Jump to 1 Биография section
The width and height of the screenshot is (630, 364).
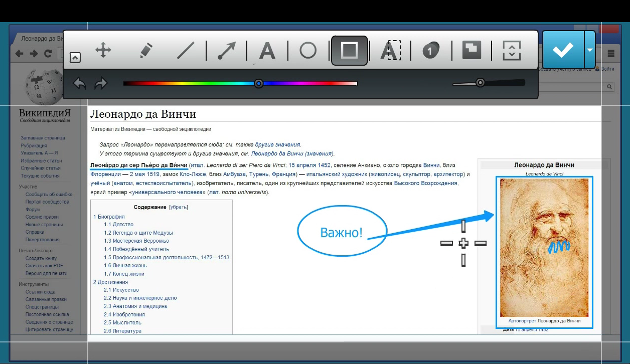(x=109, y=217)
